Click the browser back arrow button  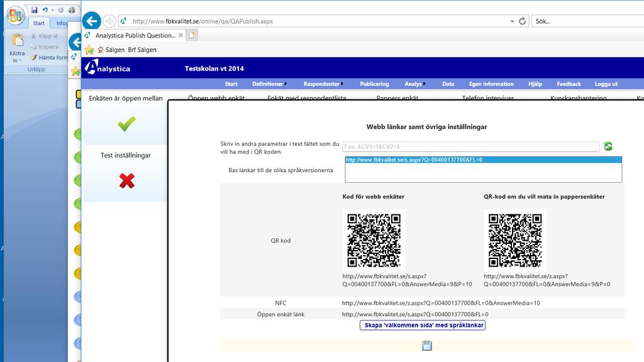pos(92,21)
